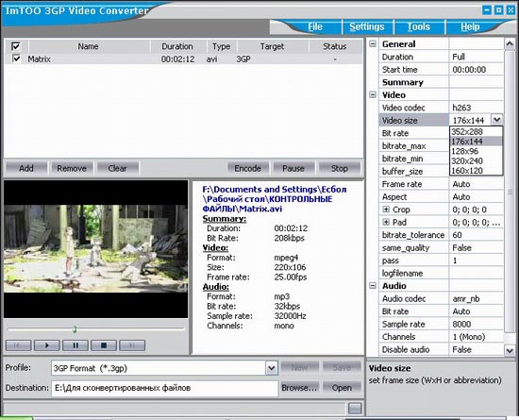Collapse the General properties group
The height and width of the screenshot is (420, 519).
pos(373,43)
